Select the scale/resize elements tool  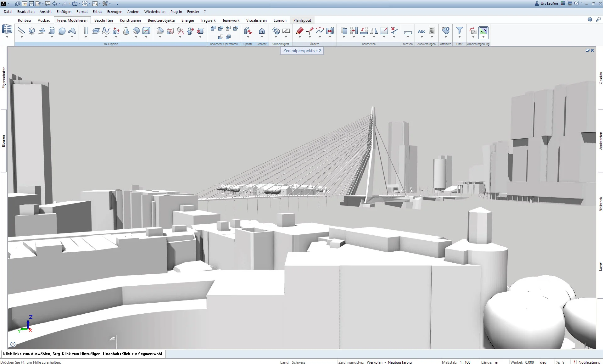click(x=384, y=31)
